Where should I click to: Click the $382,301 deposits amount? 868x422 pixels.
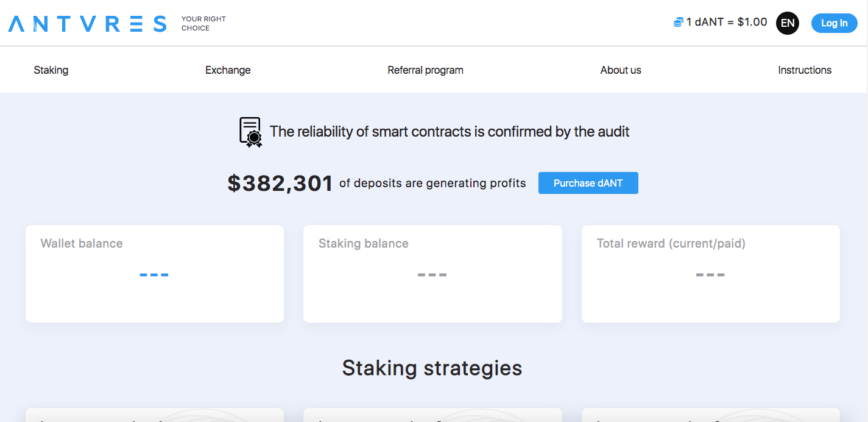pos(280,183)
